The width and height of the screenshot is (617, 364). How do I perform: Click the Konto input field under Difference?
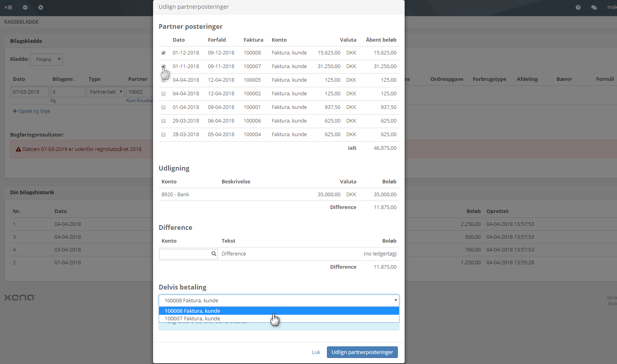[x=185, y=254]
